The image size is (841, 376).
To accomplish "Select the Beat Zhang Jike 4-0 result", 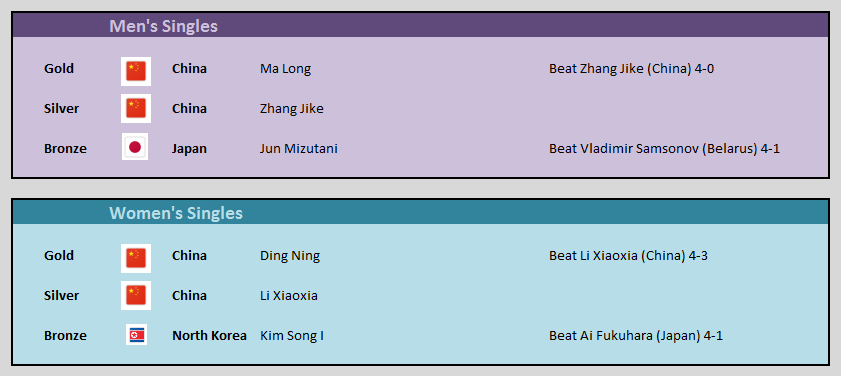I will [631, 69].
